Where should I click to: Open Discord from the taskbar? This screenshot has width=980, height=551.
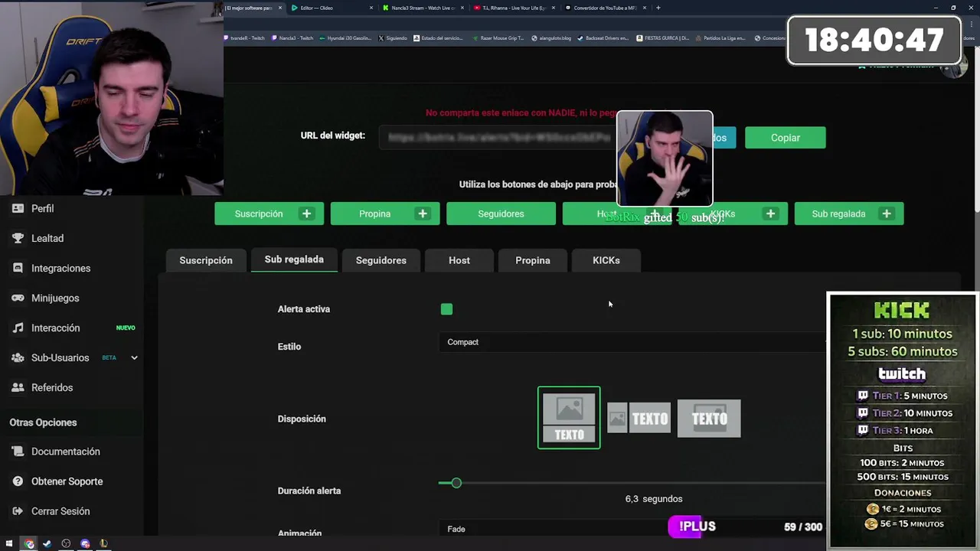pyautogui.click(x=85, y=544)
